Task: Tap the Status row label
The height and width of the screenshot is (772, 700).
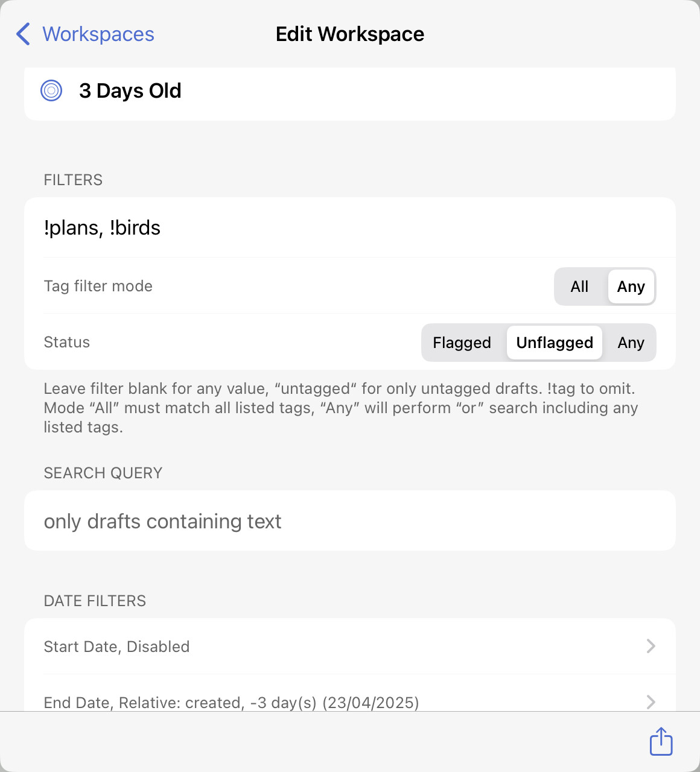Action: (x=67, y=342)
